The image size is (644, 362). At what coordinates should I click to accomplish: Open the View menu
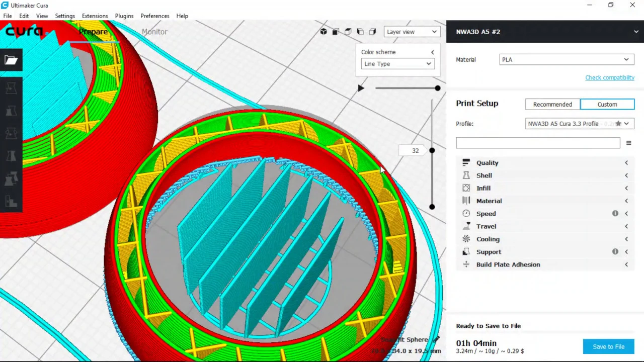click(x=42, y=16)
